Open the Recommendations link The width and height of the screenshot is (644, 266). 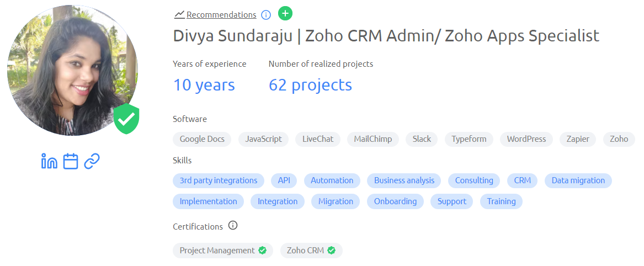point(221,15)
